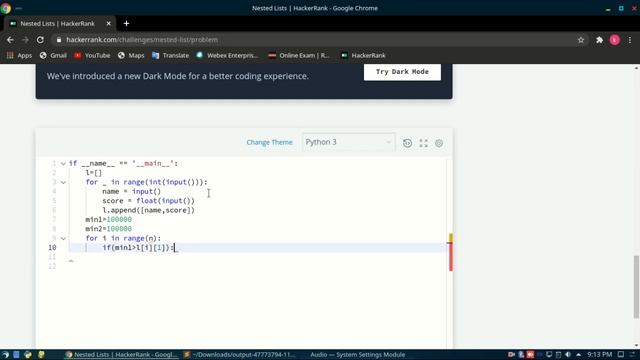Open Chrome's three-dot menu
The width and height of the screenshot is (640, 360).
click(x=630, y=40)
